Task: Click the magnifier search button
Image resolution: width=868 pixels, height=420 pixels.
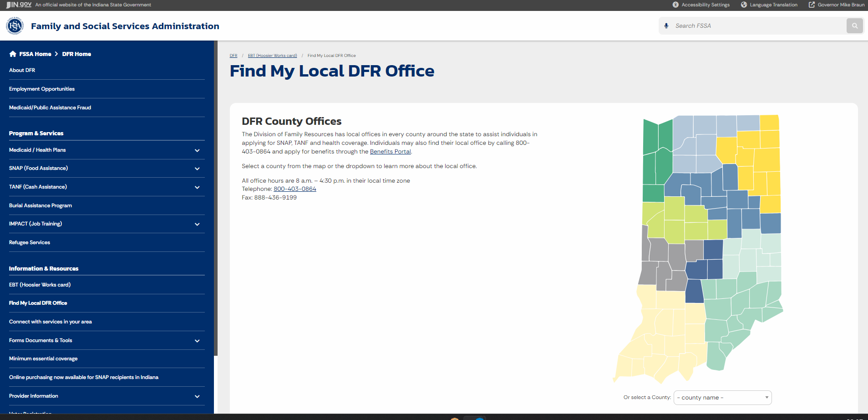Action: 855,26
